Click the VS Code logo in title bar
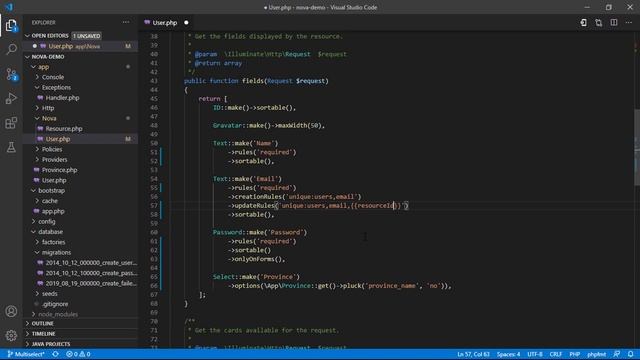Screen dimensions: 640x360 9,7
